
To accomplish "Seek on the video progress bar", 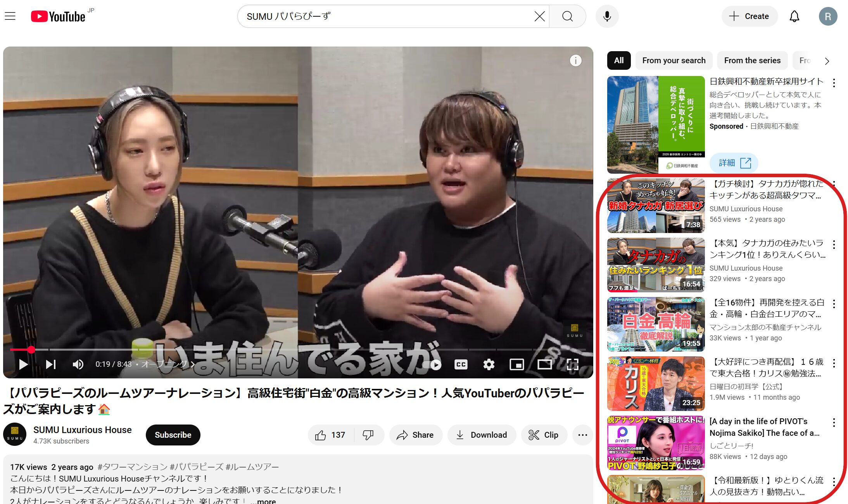I will 298,350.
